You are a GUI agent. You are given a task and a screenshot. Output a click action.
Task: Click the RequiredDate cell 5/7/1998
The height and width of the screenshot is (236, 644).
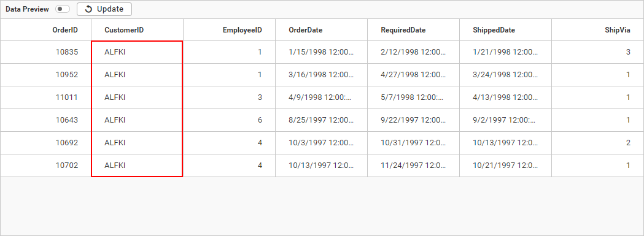click(x=413, y=97)
